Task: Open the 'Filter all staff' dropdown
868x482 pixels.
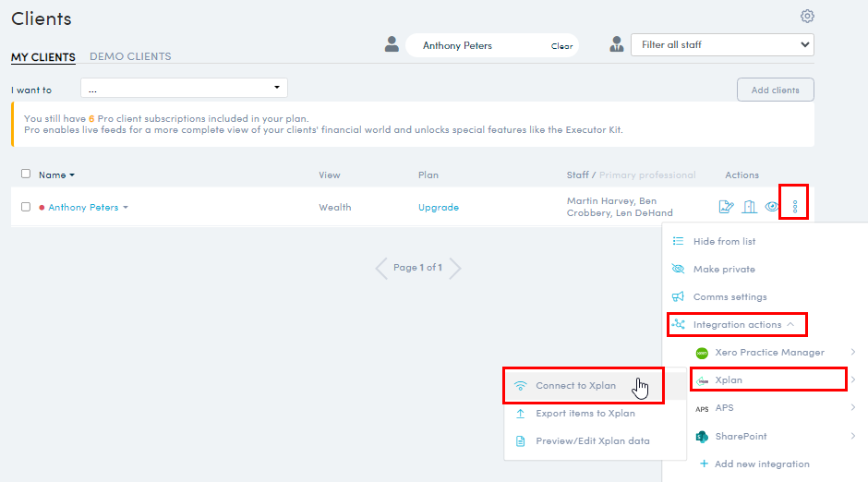Action: [x=721, y=44]
